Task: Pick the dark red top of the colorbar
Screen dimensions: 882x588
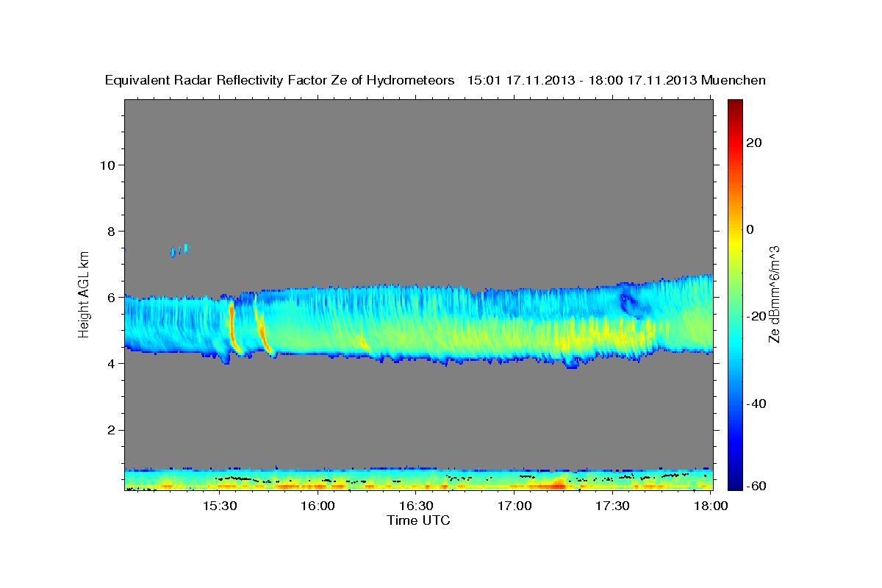Action: pyautogui.click(x=734, y=105)
